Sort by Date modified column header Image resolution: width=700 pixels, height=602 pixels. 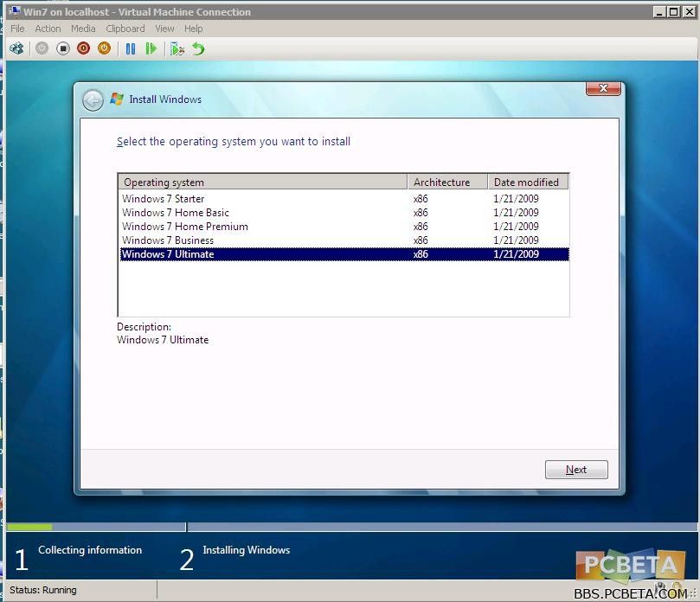(x=528, y=183)
